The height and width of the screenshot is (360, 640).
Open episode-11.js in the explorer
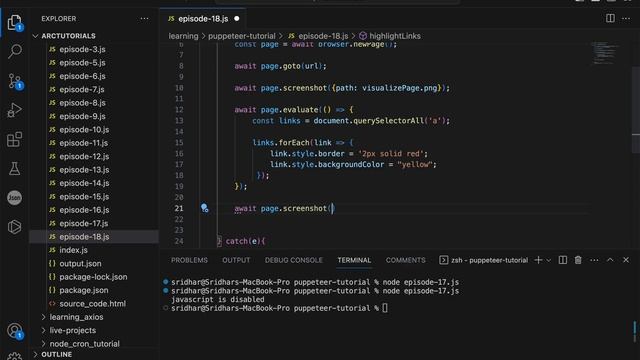tap(84, 143)
